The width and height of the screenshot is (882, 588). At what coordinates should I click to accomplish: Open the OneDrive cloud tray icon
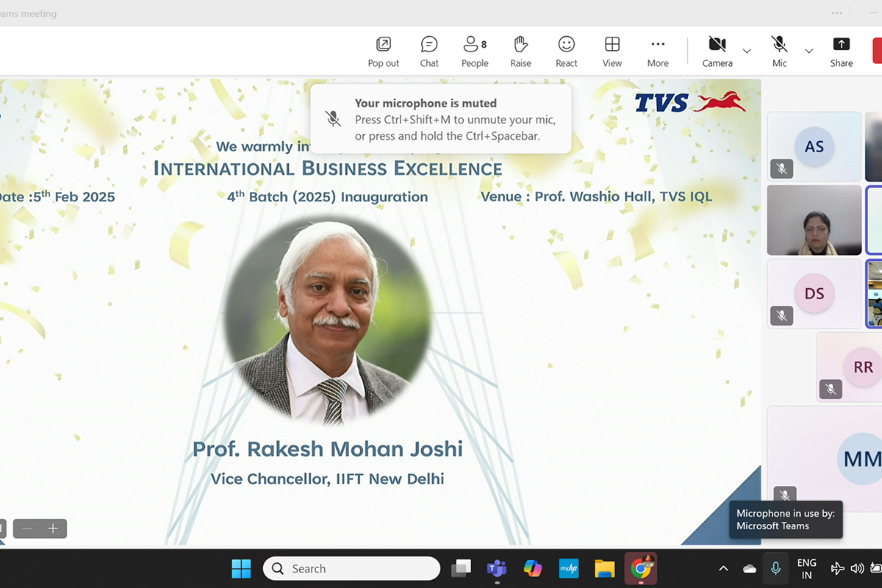coord(750,568)
